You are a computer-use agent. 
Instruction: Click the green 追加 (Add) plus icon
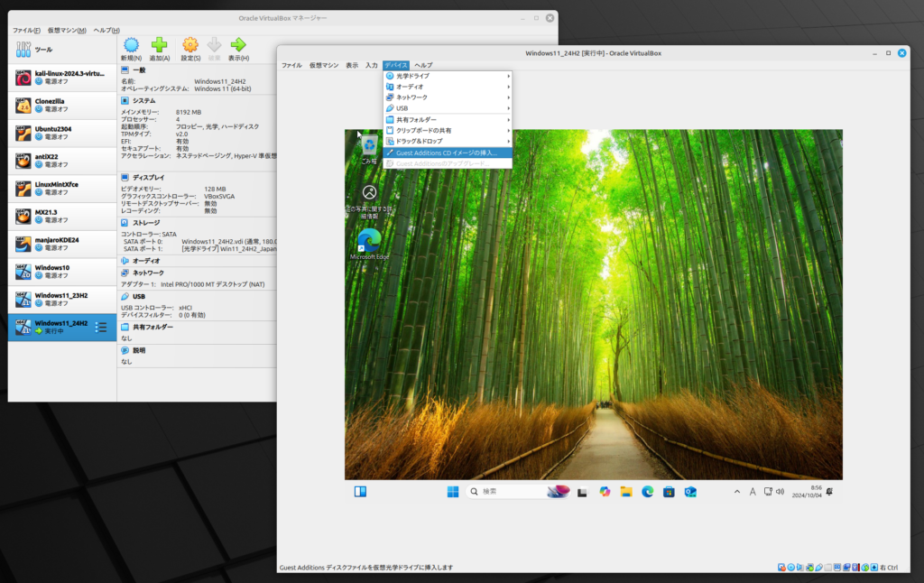point(160,45)
